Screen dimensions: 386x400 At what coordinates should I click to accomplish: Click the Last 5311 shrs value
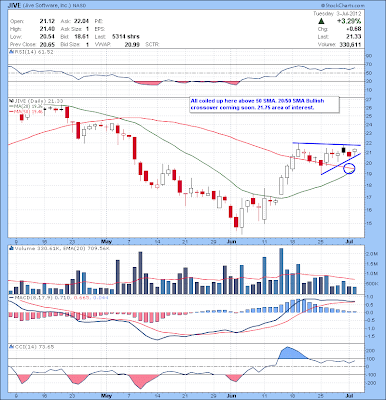click(125, 37)
